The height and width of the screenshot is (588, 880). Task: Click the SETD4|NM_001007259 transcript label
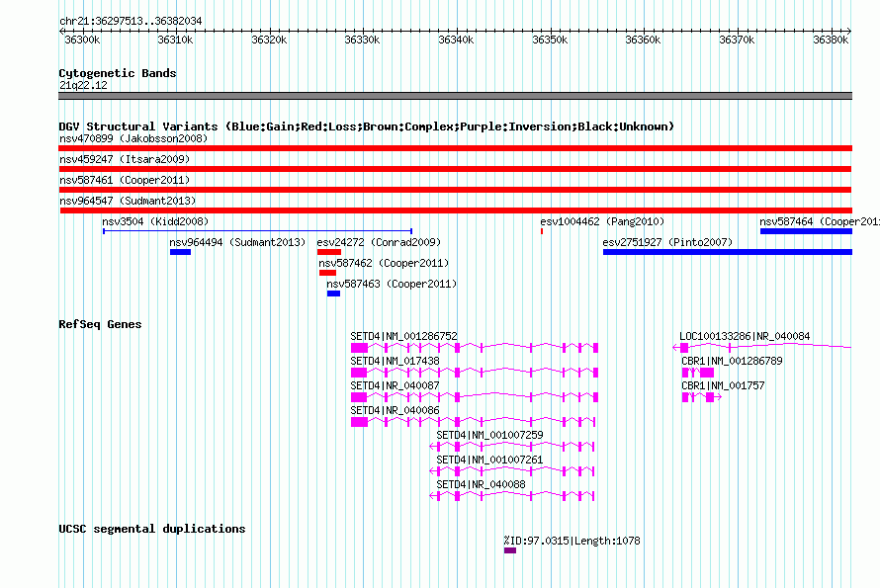(490, 435)
